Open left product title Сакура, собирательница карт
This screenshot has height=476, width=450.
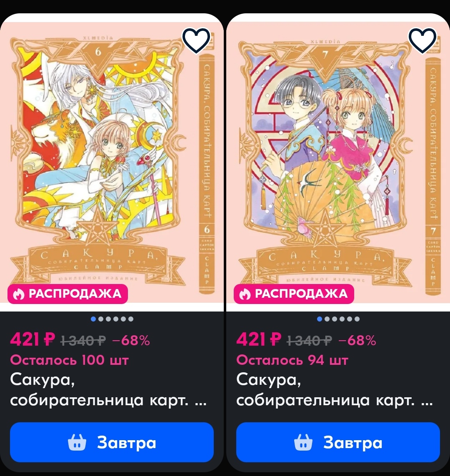108,390
